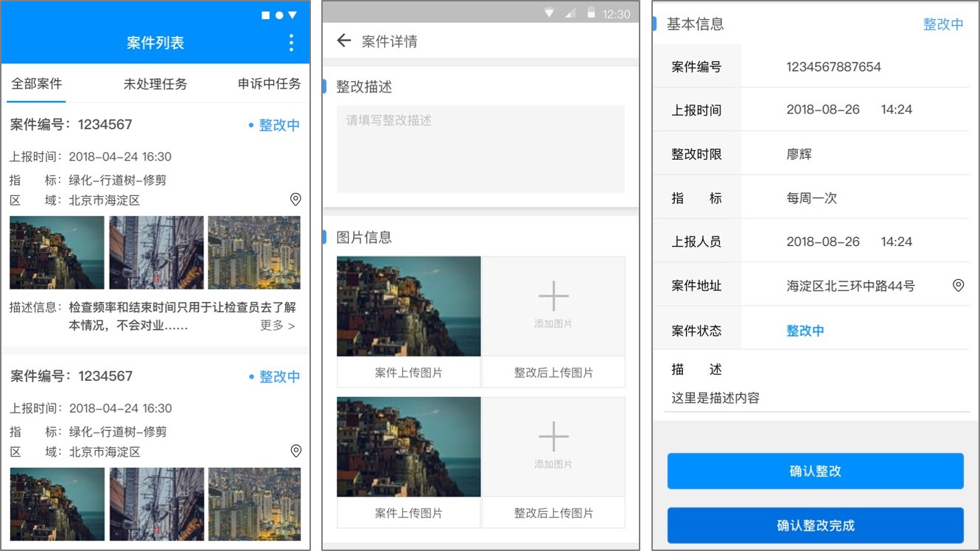Tap first 案件上传图片 label

pyautogui.click(x=409, y=373)
